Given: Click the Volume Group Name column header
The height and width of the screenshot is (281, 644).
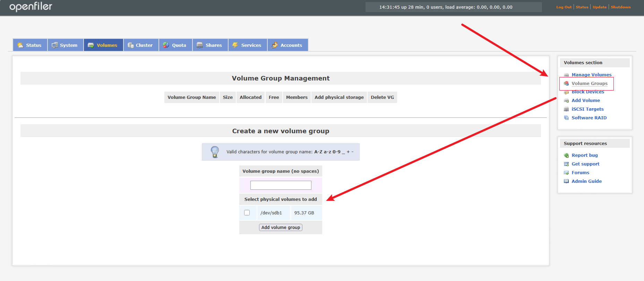Looking at the screenshot, I should click(x=192, y=97).
